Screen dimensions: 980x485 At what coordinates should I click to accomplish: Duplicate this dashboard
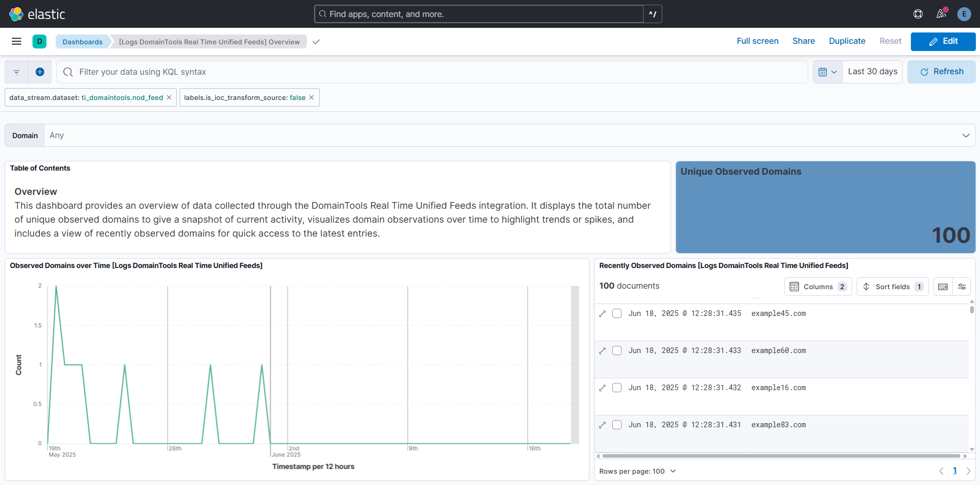pyautogui.click(x=847, y=41)
